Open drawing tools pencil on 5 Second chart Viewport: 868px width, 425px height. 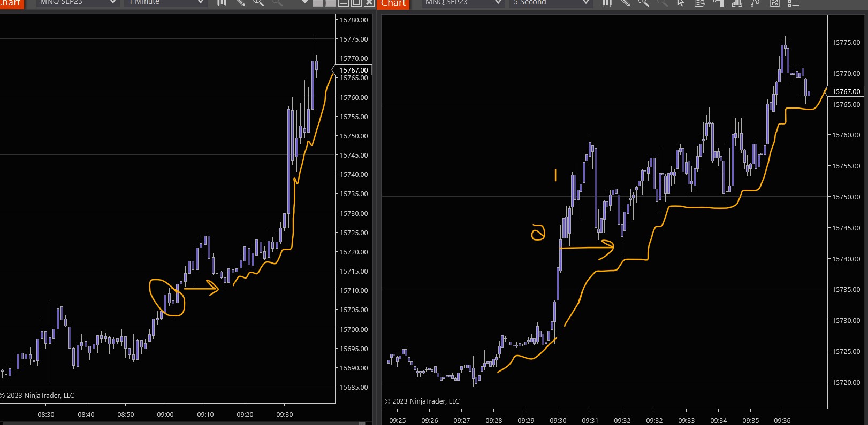(625, 3)
